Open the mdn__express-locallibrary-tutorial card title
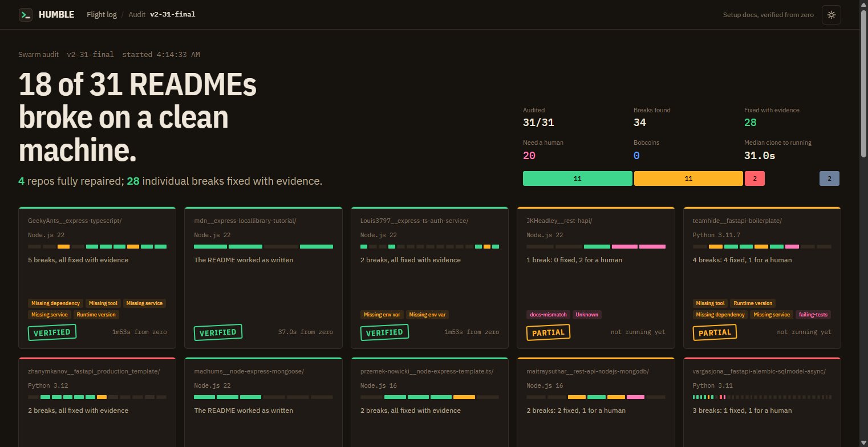This screenshot has width=868, height=447. pos(245,221)
